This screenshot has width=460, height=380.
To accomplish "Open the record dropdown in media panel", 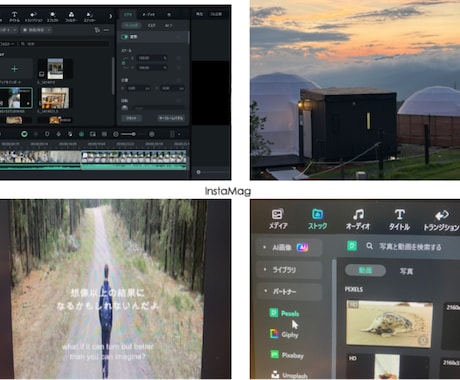I will coord(37,30).
